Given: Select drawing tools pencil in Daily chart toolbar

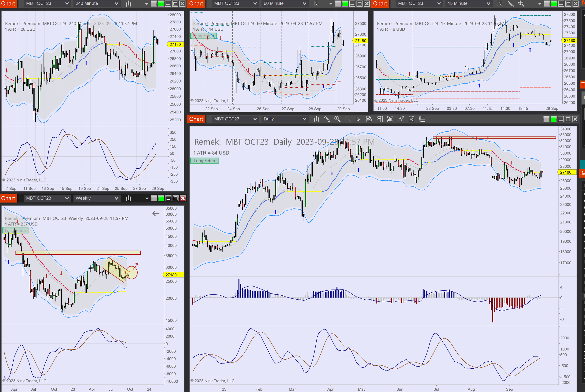Looking at the screenshot, I should pyautogui.click(x=327, y=119).
